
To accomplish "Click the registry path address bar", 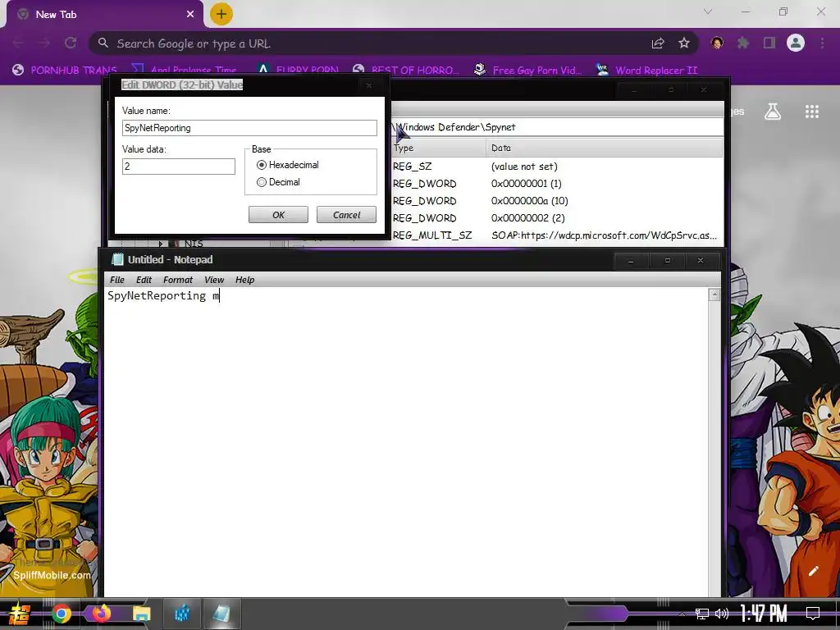I will click(x=557, y=127).
